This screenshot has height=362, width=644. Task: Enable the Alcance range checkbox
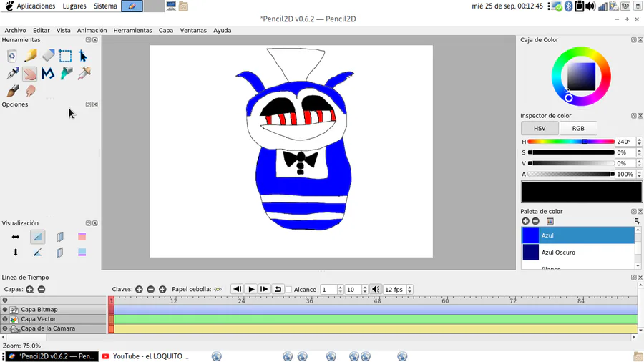pyautogui.click(x=288, y=290)
